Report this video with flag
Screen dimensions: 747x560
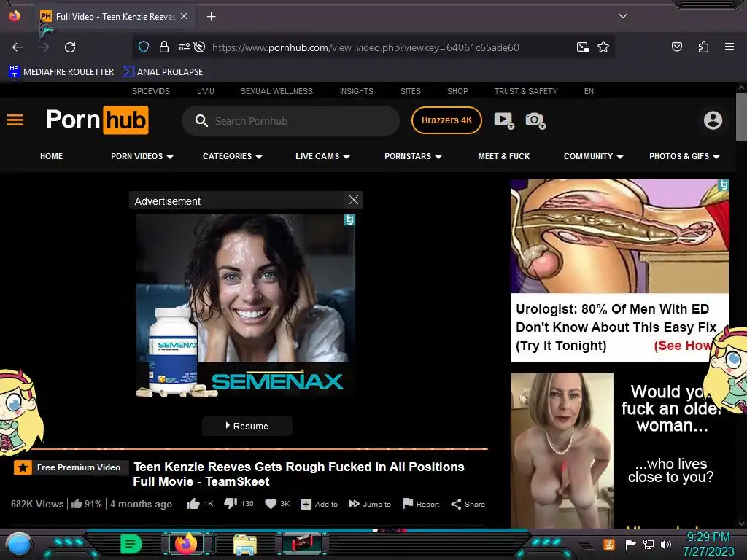(x=421, y=504)
